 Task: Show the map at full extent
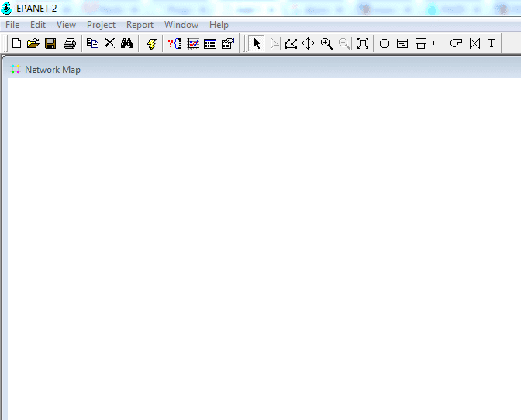363,43
